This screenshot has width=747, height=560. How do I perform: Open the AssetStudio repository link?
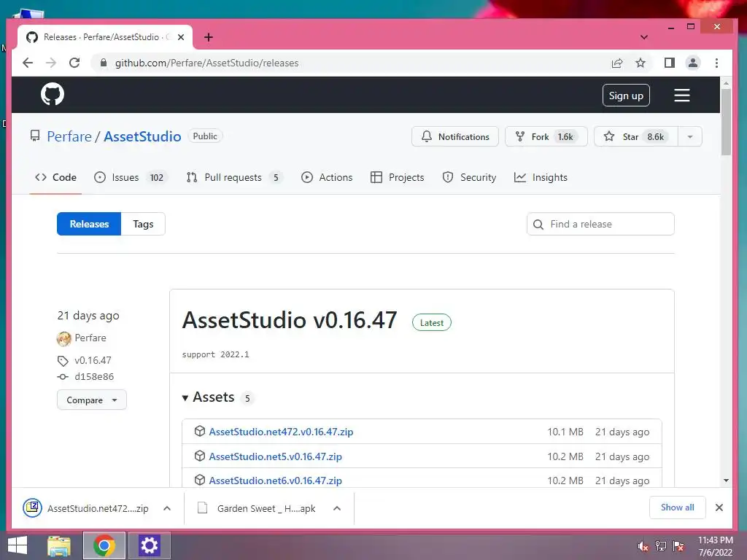point(142,136)
